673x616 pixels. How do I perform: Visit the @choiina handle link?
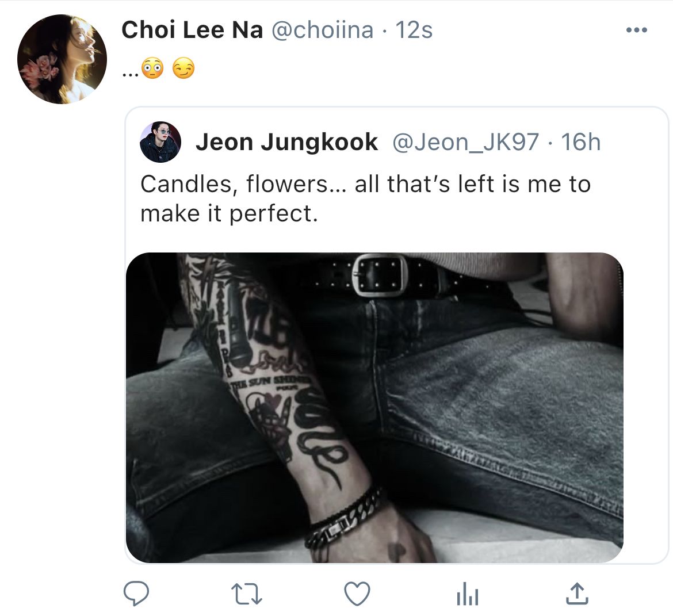click(322, 30)
